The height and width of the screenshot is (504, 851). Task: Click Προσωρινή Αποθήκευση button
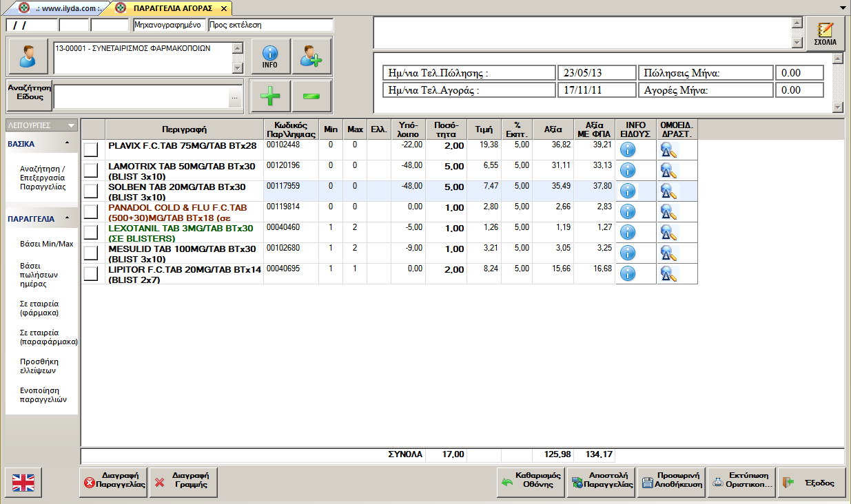click(x=672, y=483)
